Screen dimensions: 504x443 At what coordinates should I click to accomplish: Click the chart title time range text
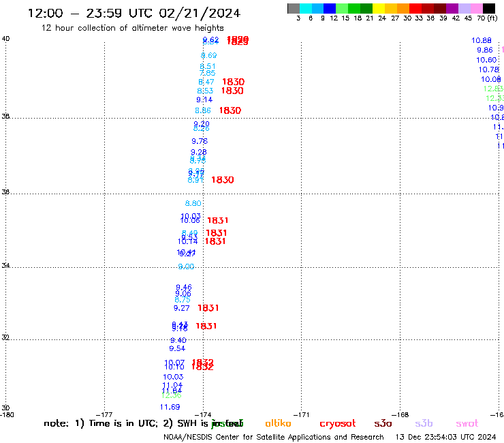(134, 13)
